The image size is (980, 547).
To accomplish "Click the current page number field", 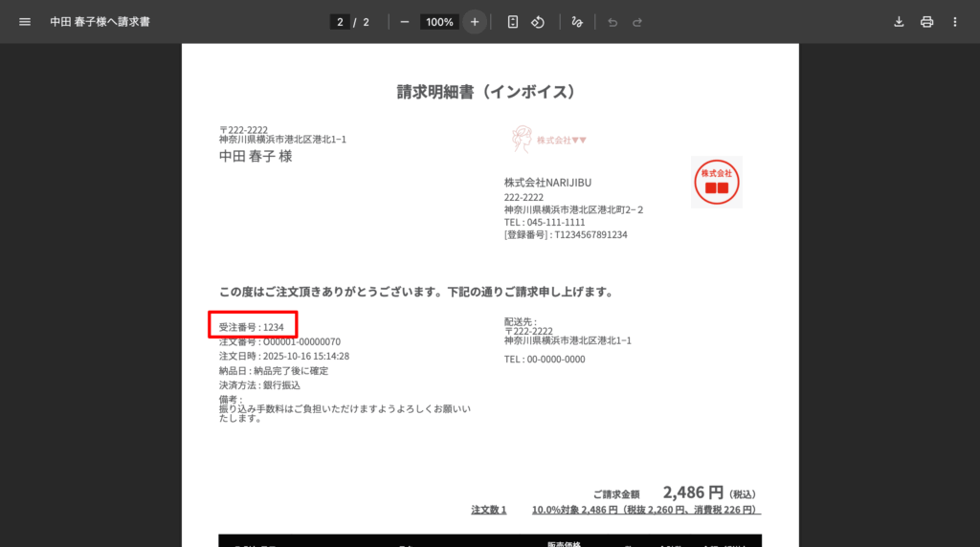I will 340,22.
